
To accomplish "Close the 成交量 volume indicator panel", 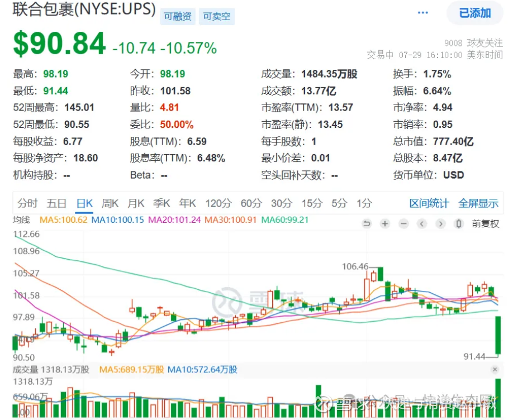I will pos(495,369).
